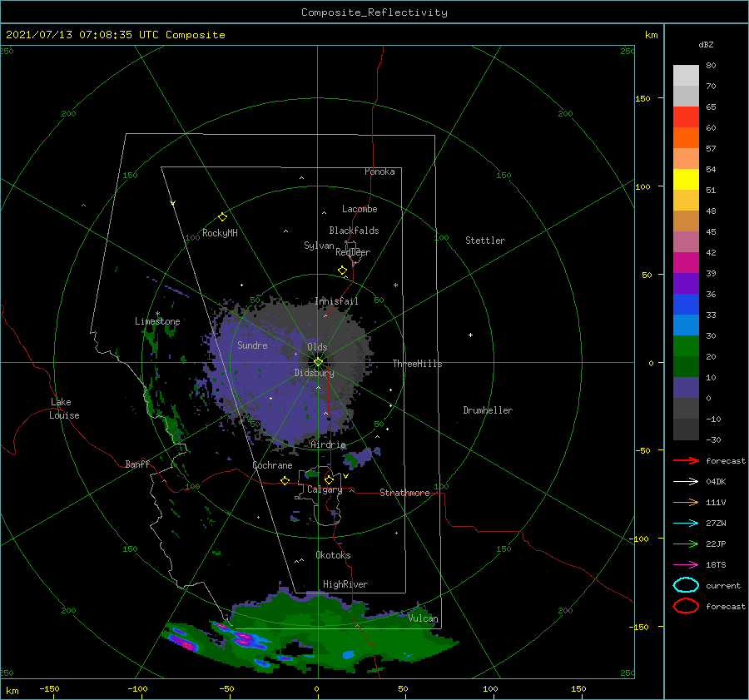Click the yellow diamond marker below RedDeer
This screenshot has width=749, height=700.
(342, 271)
